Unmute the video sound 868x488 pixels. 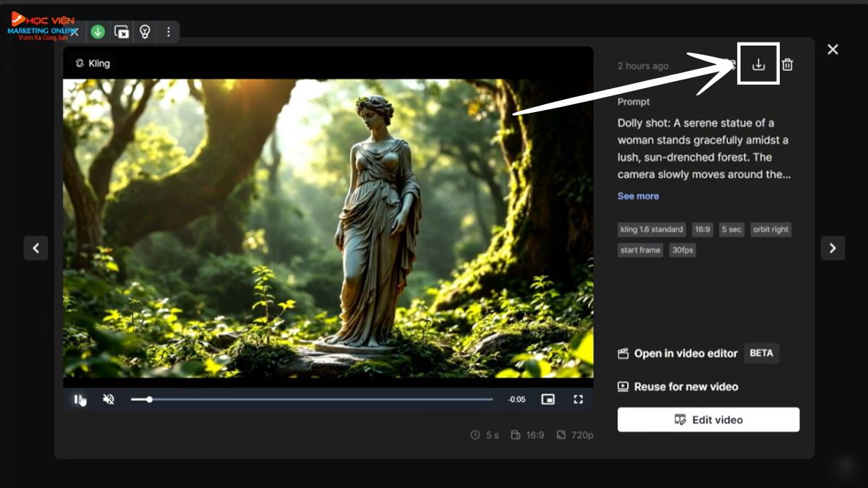pyautogui.click(x=109, y=399)
